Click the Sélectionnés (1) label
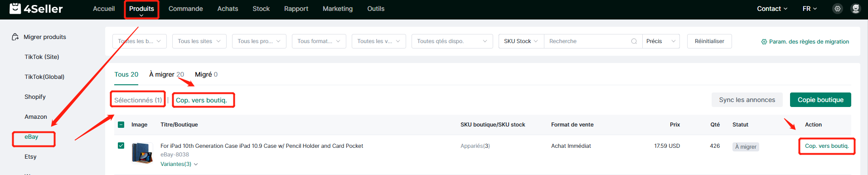This screenshot has width=868, height=175. click(138, 100)
